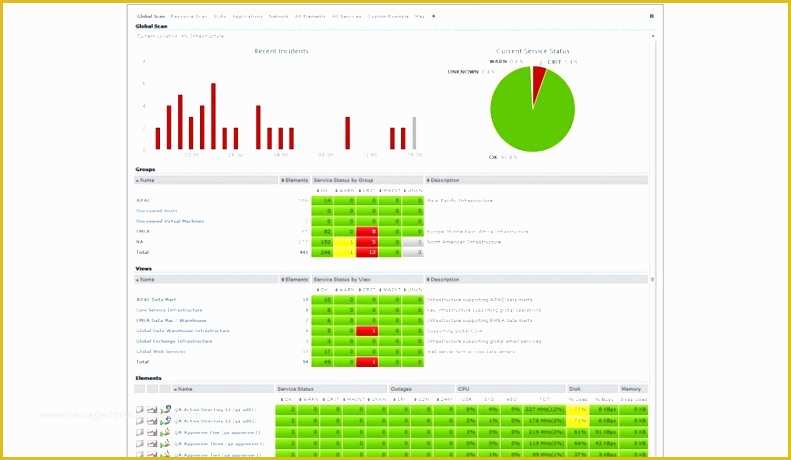This screenshot has height=460, width=791.
Task: Click the yellow WARN cell in the NA row
Action: pyautogui.click(x=345, y=242)
